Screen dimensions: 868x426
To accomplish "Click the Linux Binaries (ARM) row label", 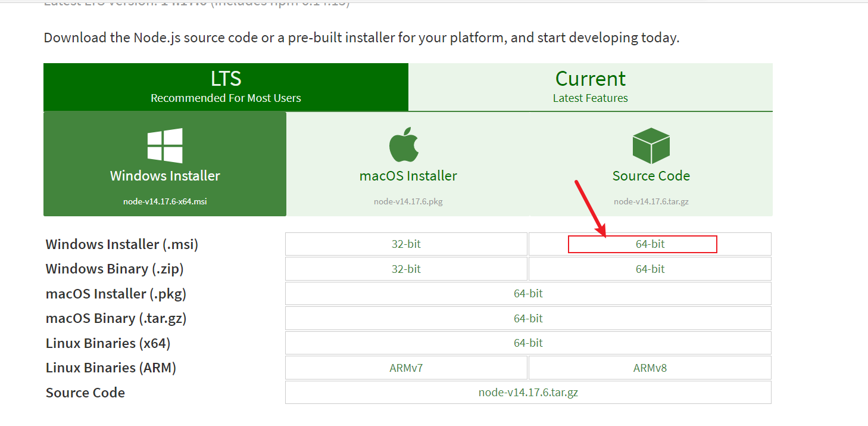I will point(111,368).
